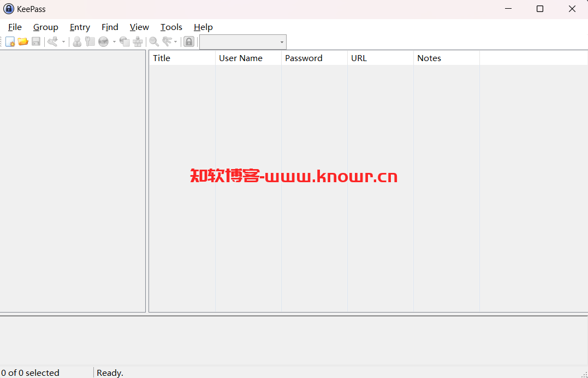
Task: Minimize the KeePass window
Action: coord(508,9)
